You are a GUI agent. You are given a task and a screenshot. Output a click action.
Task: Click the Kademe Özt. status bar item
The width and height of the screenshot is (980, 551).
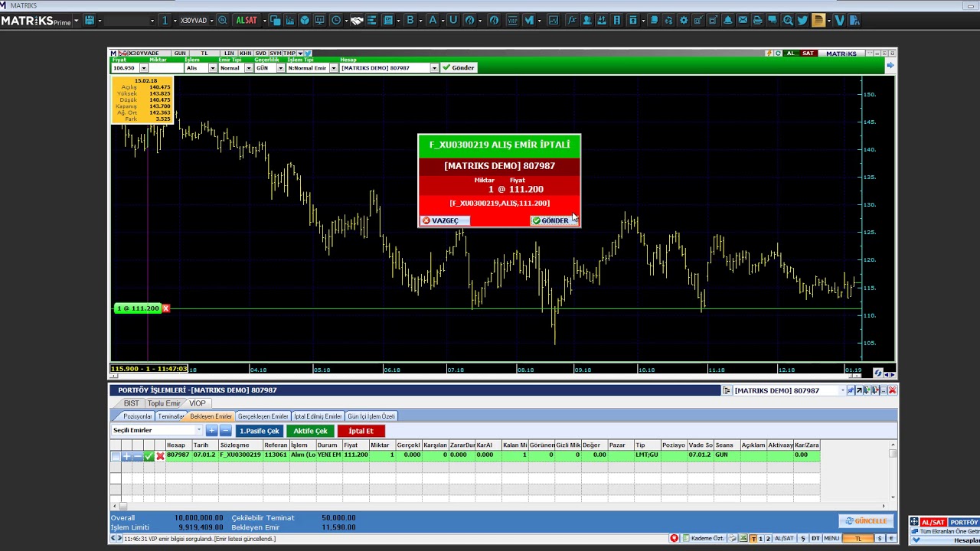[x=703, y=538]
